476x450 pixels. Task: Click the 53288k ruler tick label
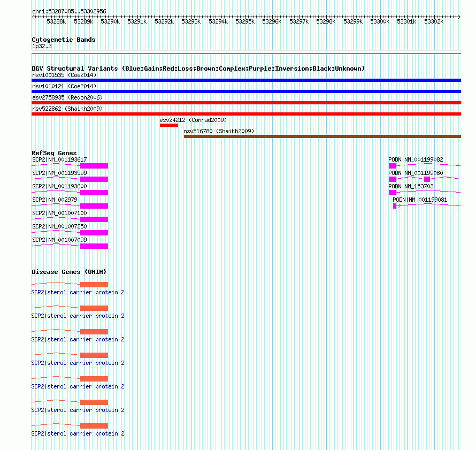coord(56,21)
